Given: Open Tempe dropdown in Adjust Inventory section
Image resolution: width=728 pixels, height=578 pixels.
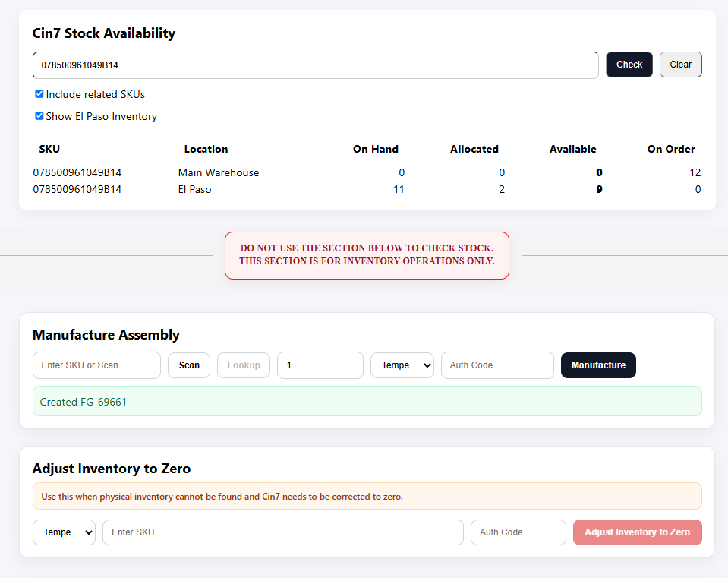Looking at the screenshot, I should pyautogui.click(x=64, y=532).
